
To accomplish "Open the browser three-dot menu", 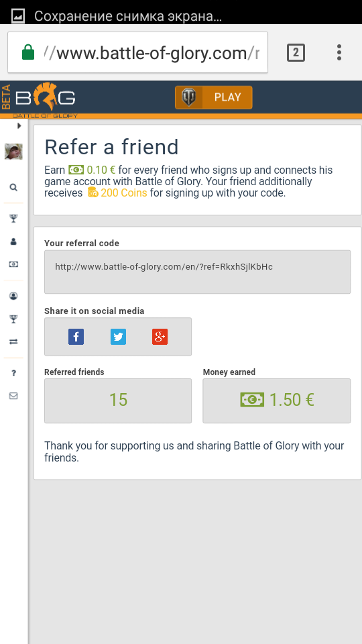I will (x=339, y=52).
